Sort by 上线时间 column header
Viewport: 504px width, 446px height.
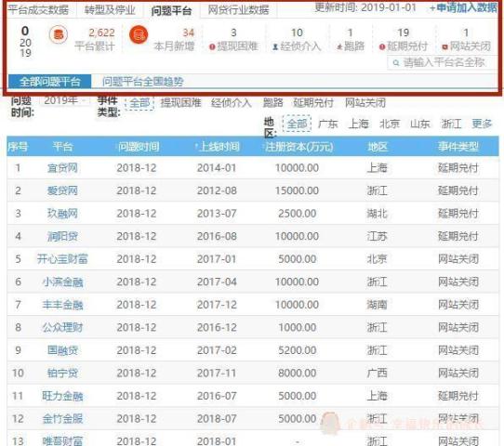pos(218,147)
